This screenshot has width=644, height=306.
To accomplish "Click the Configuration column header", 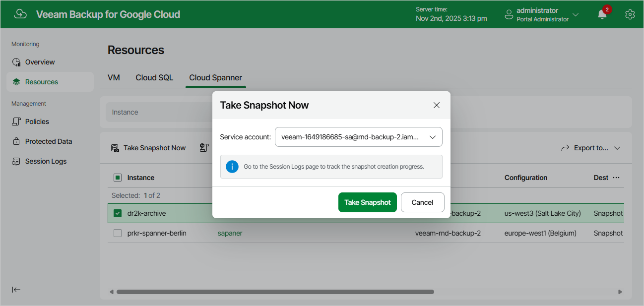I will click(526, 178).
